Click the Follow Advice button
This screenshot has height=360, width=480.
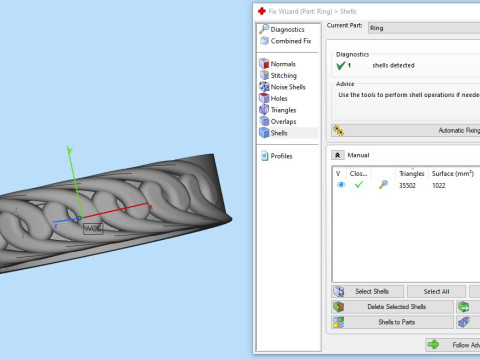[x=453, y=345]
